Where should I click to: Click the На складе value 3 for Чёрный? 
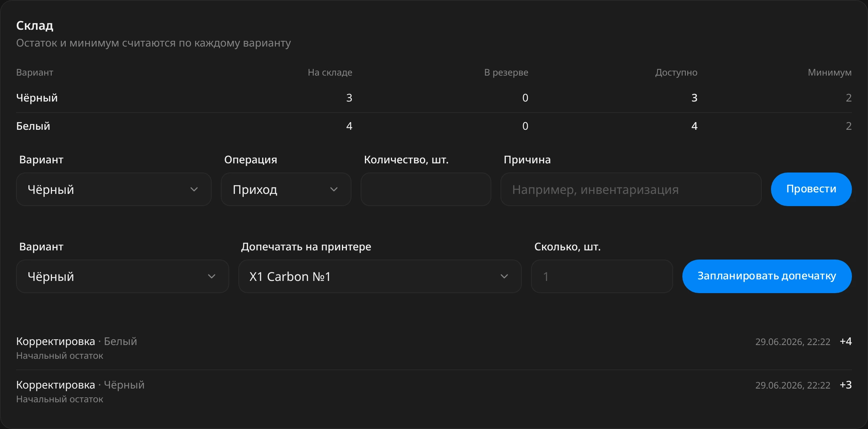coord(349,98)
